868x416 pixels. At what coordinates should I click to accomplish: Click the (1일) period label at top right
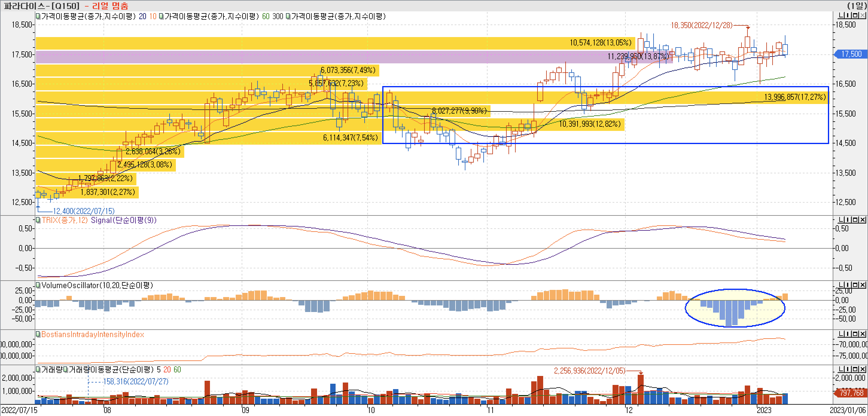coord(857,6)
